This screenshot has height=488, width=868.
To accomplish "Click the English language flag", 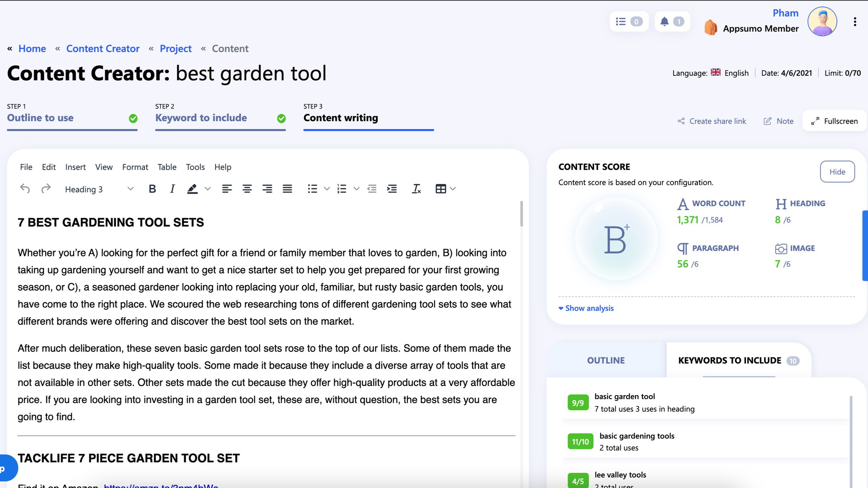I will pyautogui.click(x=716, y=72).
